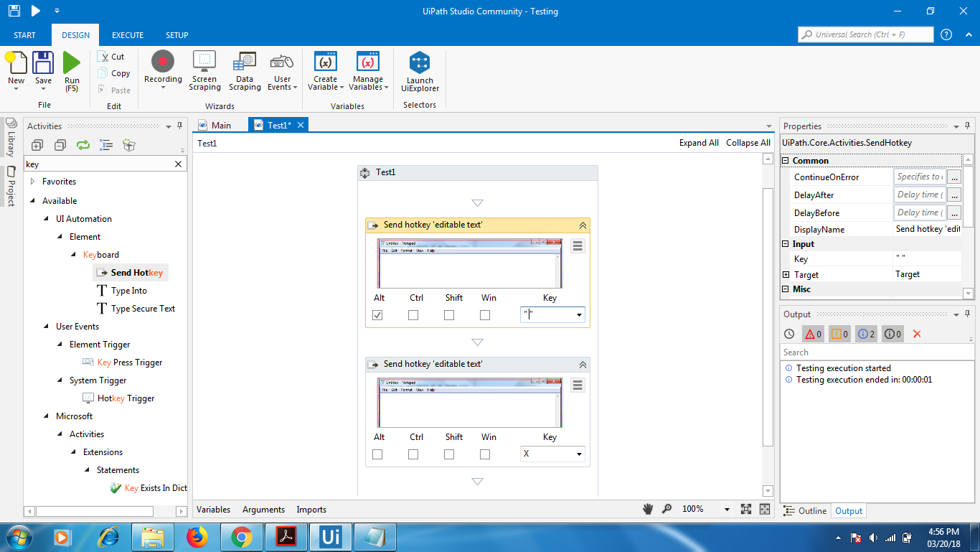Collapse the second Send hotkey activity
Viewport: 980px width, 552px height.
pyautogui.click(x=583, y=365)
